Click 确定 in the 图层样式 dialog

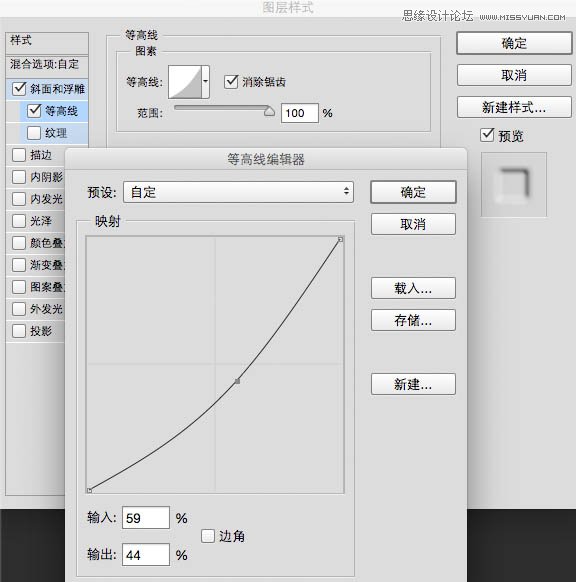click(x=514, y=43)
